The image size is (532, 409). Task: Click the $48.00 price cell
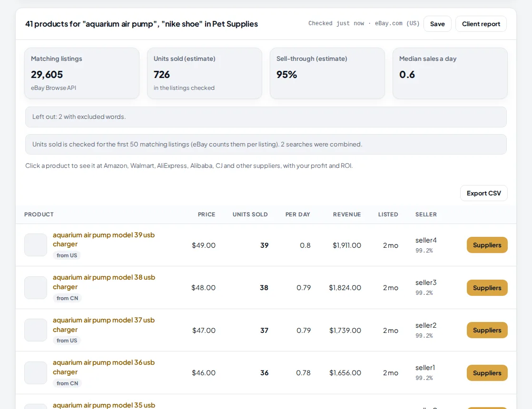click(204, 288)
